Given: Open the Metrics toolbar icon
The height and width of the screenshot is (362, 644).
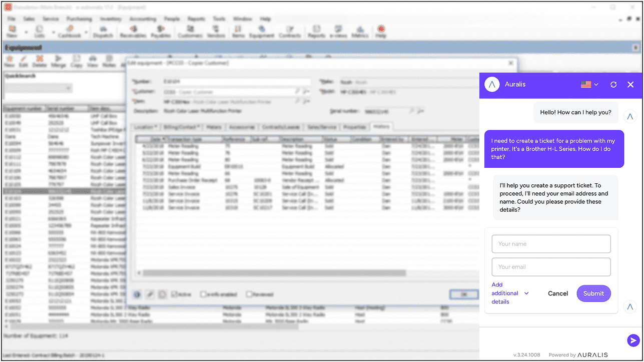Looking at the screenshot, I should 359,32.
